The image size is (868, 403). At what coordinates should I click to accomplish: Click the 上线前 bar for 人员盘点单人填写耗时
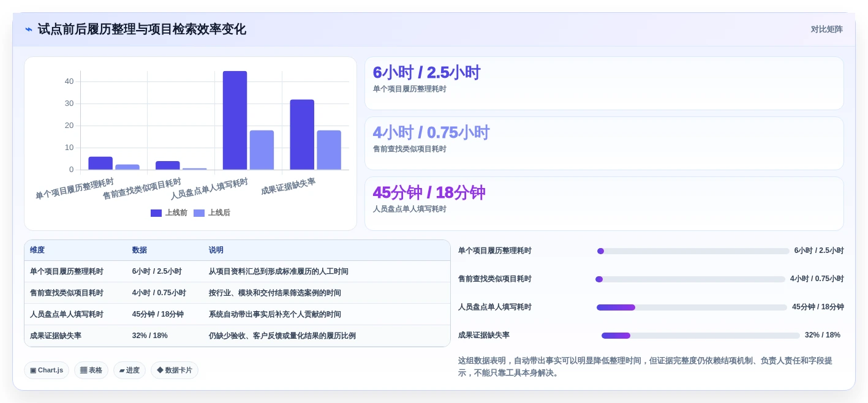(235, 120)
